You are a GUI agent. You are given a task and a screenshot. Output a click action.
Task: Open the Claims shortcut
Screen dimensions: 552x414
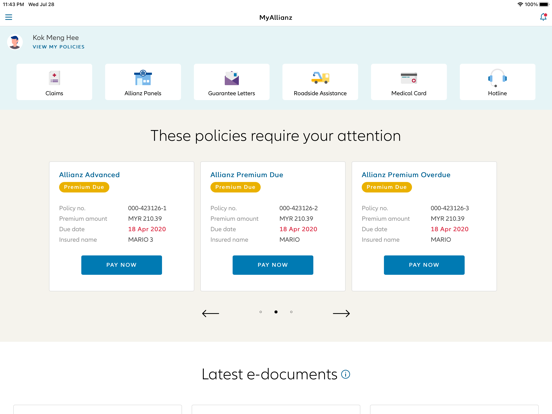pos(54,82)
